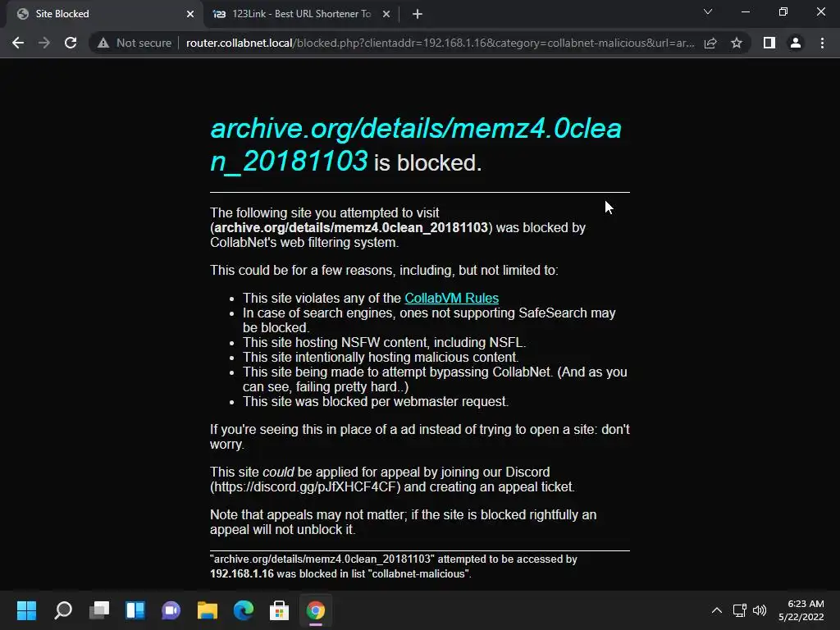Open the Chrome profile menu

pos(796,43)
